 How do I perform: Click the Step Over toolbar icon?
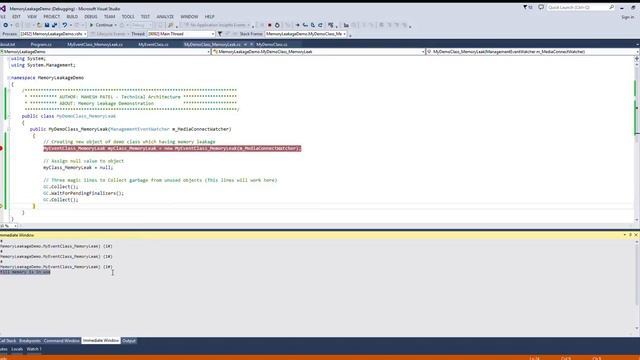pyautogui.click(x=313, y=25)
